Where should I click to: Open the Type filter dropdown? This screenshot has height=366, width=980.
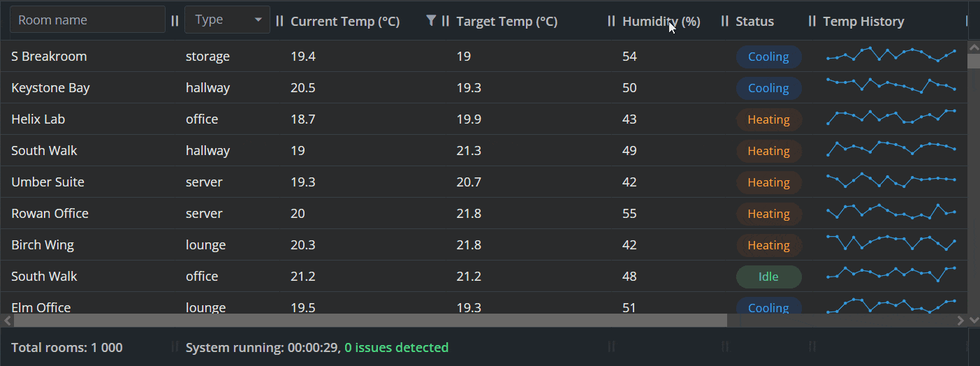tap(227, 20)
